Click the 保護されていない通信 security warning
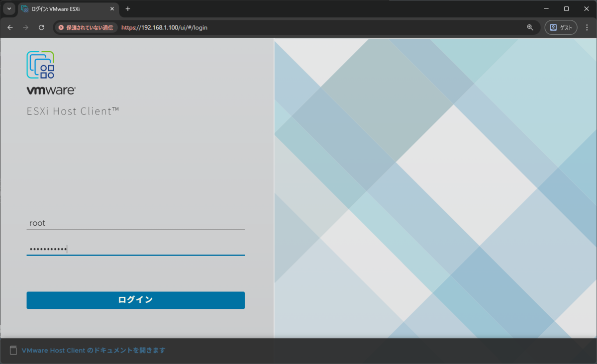 (x=86, y=27)
